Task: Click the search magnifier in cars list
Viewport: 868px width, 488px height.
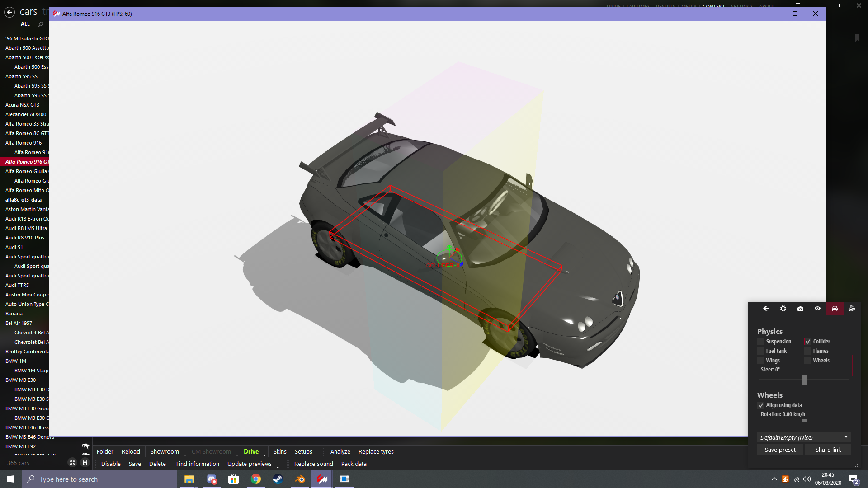Action: (x=41, y=24)
